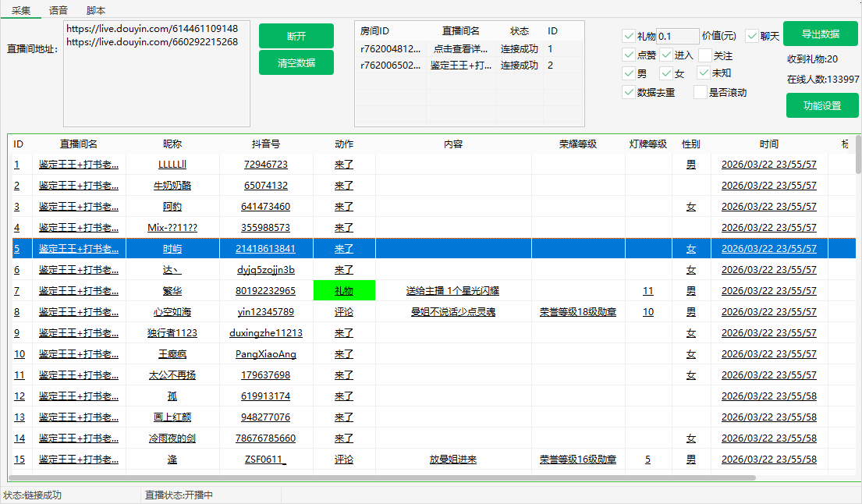Click the 断开 disconnect button
Screen dimensions: 862x504
[295, 35]
